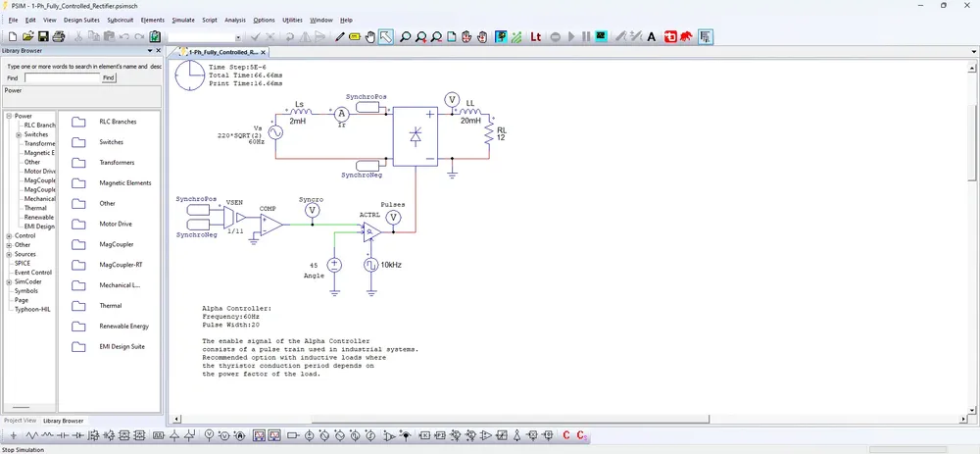Click the red square device icon
The width and height of the screenshot is (980, 454).
670,37
